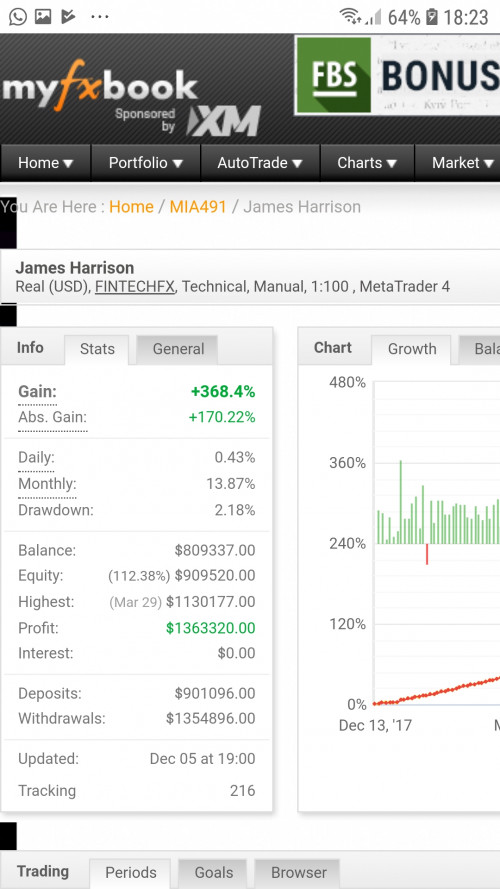
Task: Tap the gallery image notification icon
Action: [43, 16]
